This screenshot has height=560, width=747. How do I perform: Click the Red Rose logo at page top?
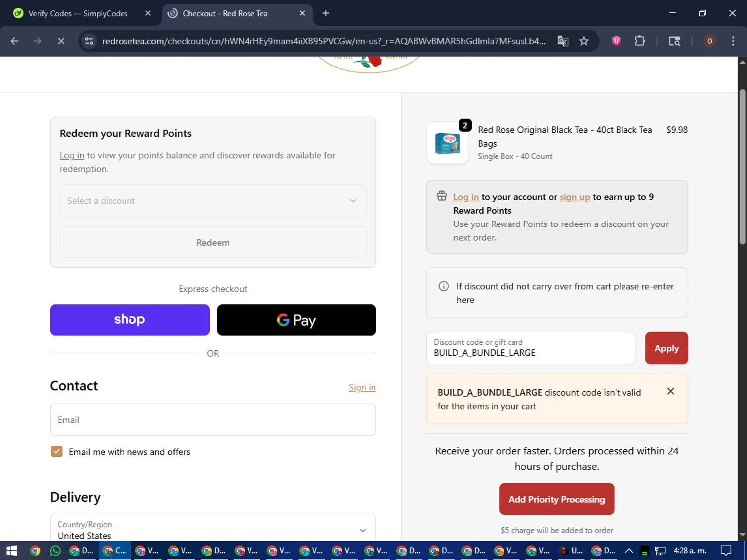coord(369,64)
